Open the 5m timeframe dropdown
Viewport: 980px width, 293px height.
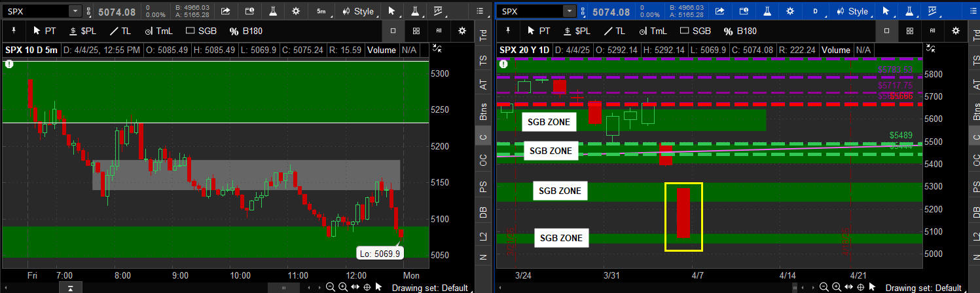pos(323,11)
